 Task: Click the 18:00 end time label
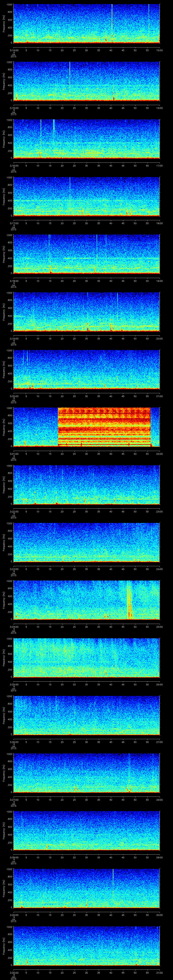coord(159,223)
